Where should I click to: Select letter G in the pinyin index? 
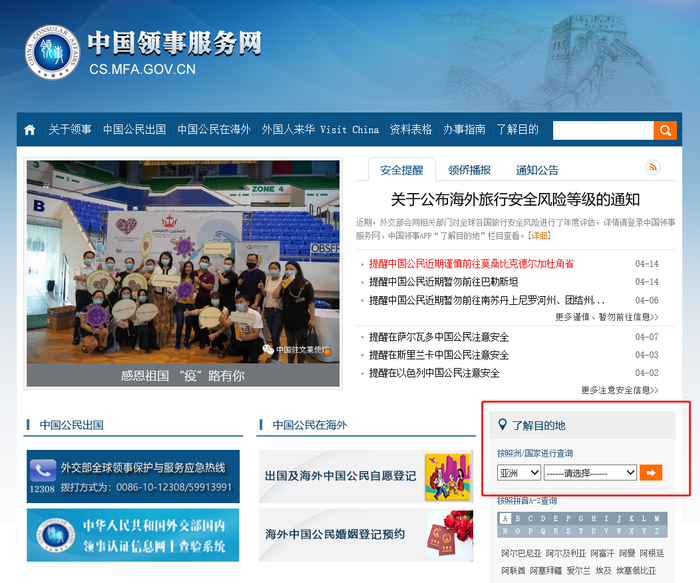581,519
